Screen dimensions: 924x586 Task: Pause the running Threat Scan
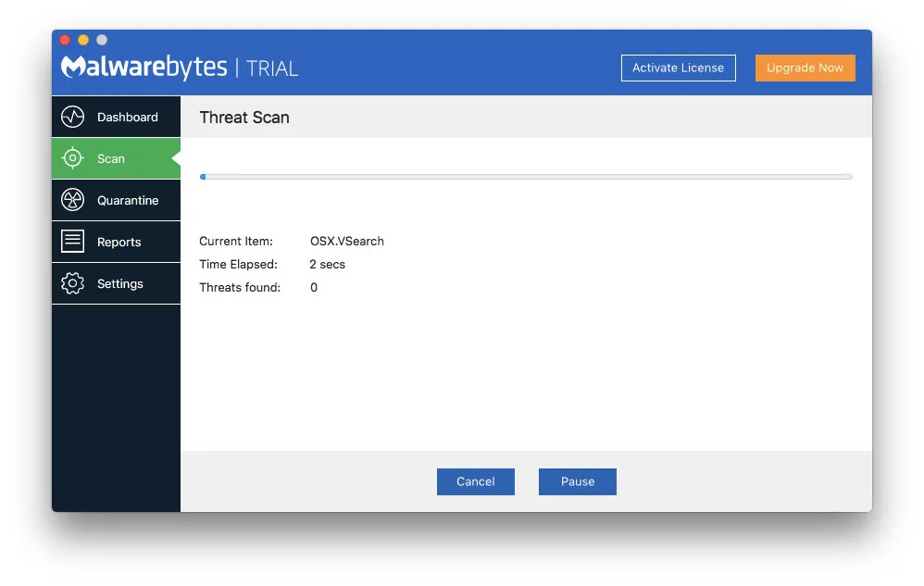[x=577, y=481]
